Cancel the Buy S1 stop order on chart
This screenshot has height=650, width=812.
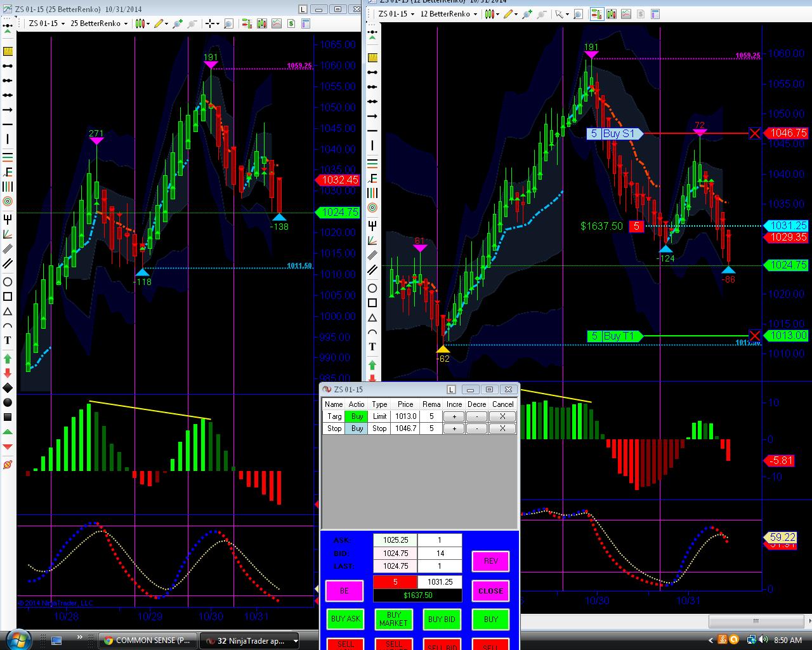click(754, 133)
